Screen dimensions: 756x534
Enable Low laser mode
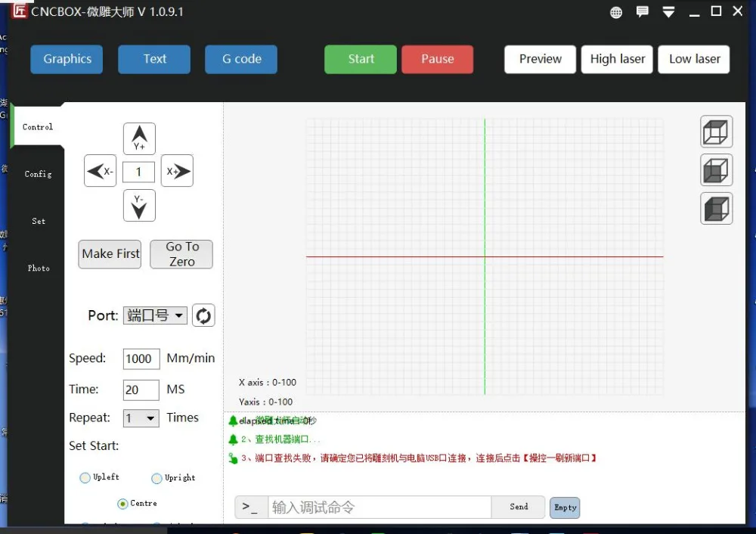[x=694, y=59]
